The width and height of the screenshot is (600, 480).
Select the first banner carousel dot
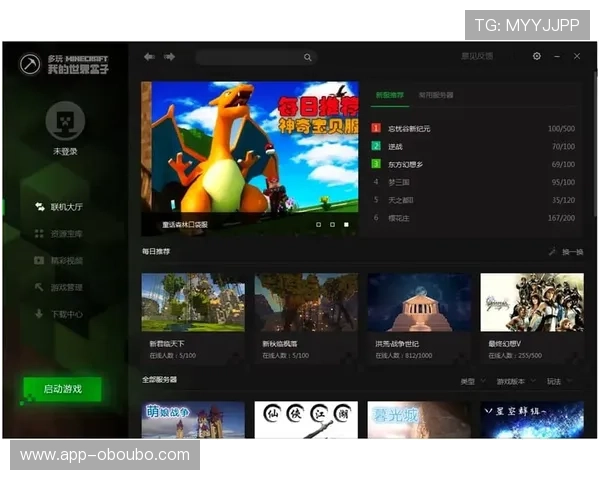318,225
